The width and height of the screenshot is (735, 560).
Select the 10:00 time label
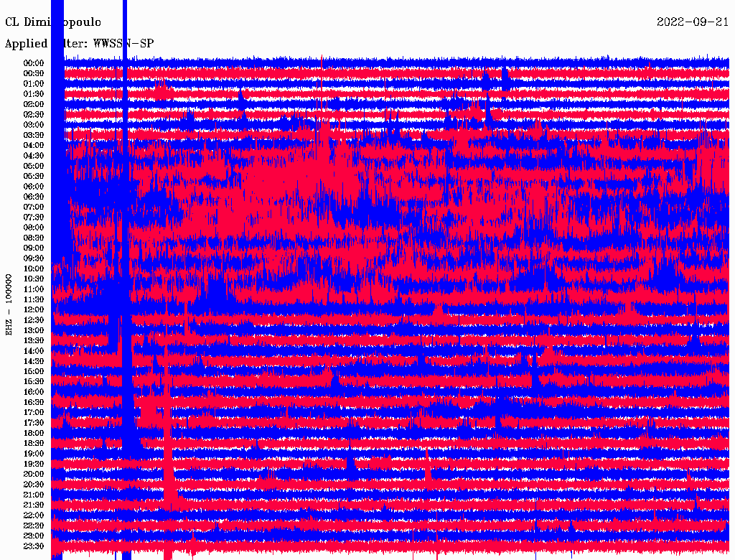click(34, 269)
